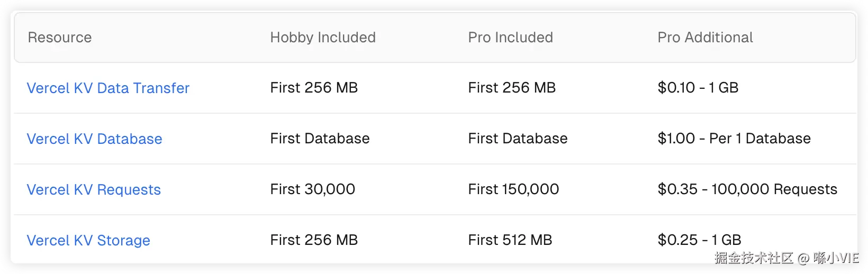Select the Hobby Included column header
The width and height of the screenshot is (868, 274).
click(323, 38)
